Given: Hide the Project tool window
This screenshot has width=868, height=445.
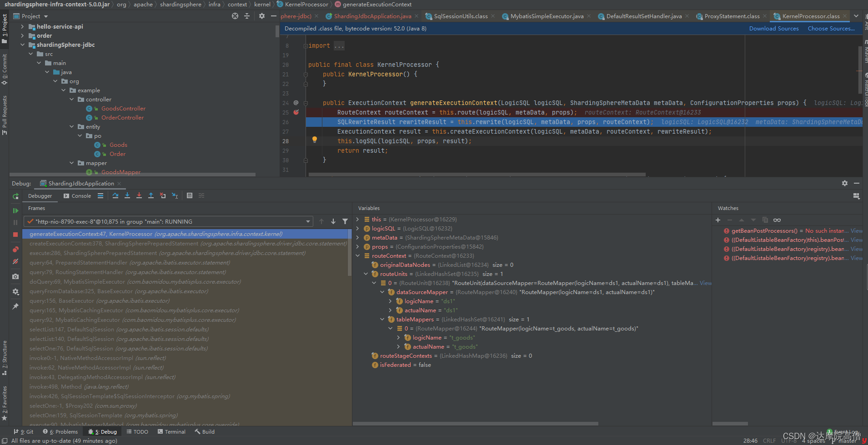Looking at the screenshot, I should click(x=274, y=16).
